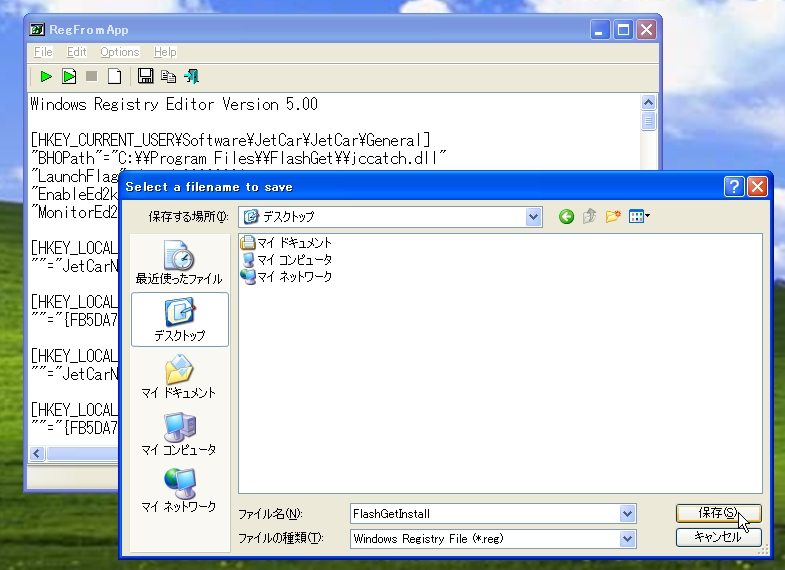The height and width of the screenshot is (570, 785).
Task: Select マイ ドキュメント in places bar
Action: 179,377
